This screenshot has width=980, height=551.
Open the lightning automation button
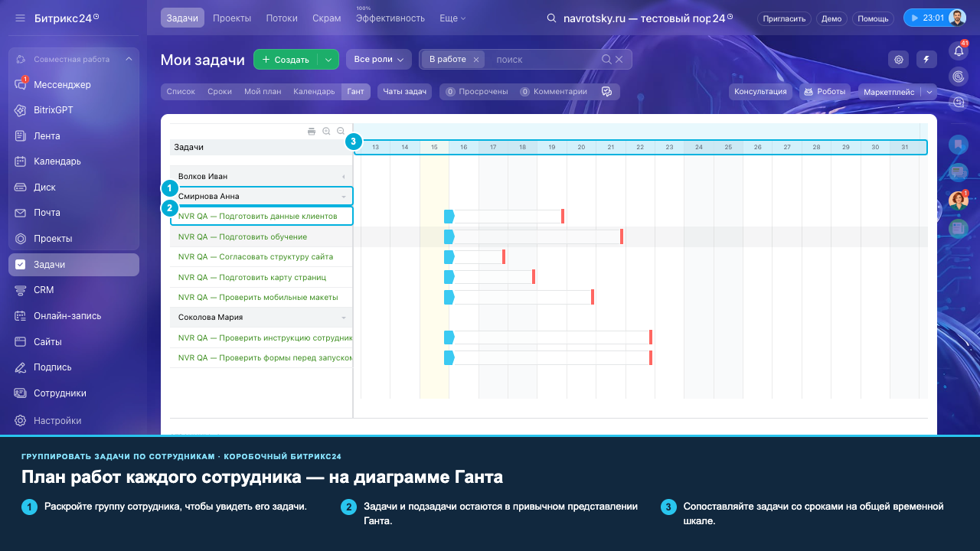(926, 60)
